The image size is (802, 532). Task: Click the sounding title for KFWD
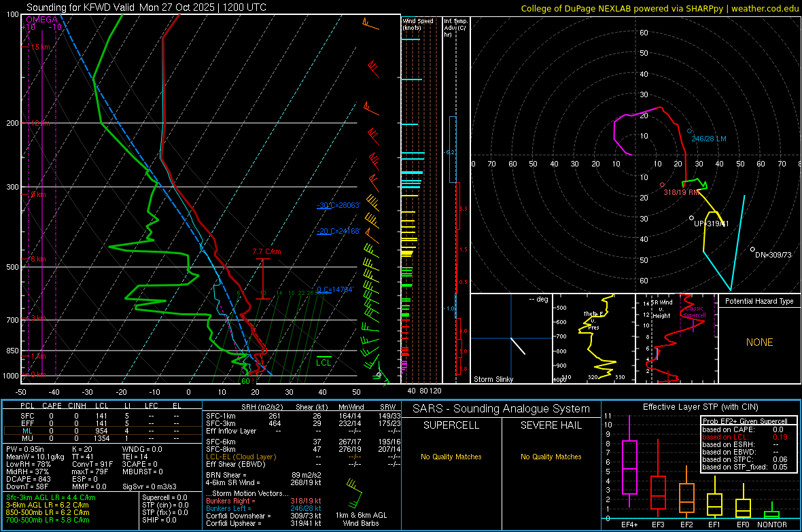point(146,7)
